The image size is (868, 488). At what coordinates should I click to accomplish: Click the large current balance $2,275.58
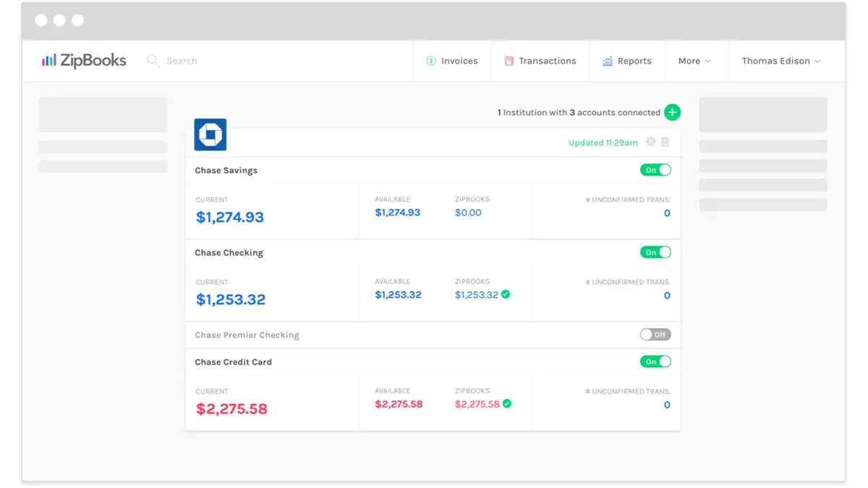click(x=231, y=408)
